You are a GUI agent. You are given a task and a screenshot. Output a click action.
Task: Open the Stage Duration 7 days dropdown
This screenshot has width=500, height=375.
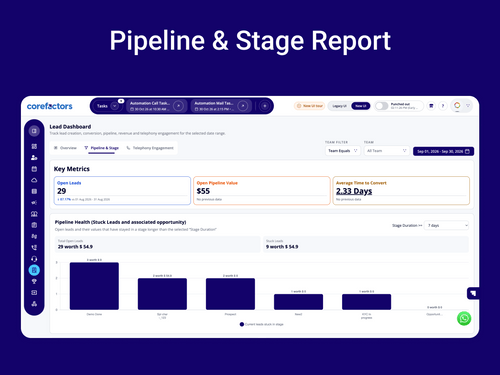446,225
